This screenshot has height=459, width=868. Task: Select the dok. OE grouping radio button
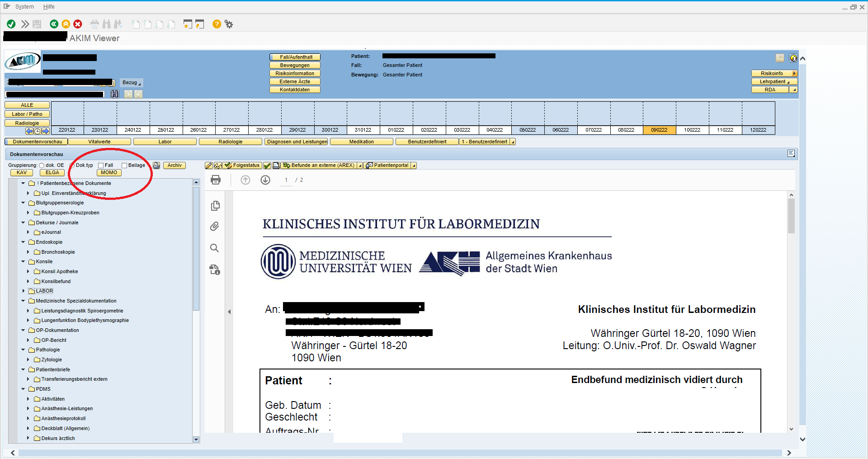(x=42, y=166)
